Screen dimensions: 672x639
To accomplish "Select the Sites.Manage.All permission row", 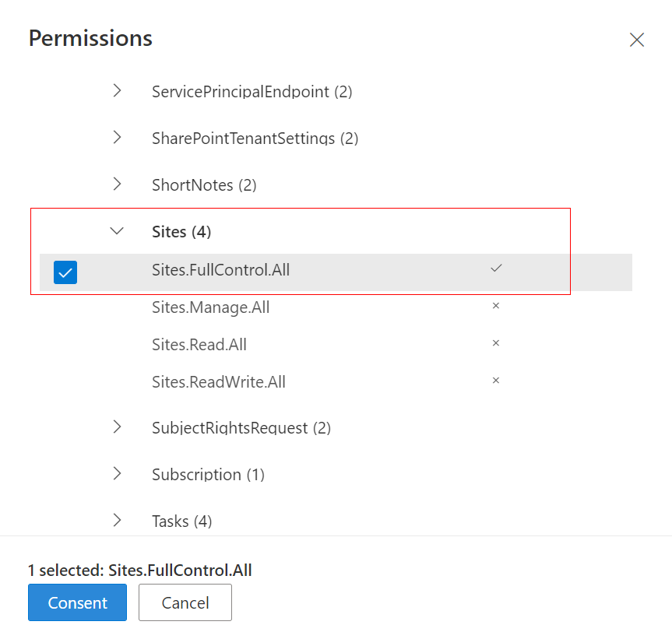I will click(336, 307).
